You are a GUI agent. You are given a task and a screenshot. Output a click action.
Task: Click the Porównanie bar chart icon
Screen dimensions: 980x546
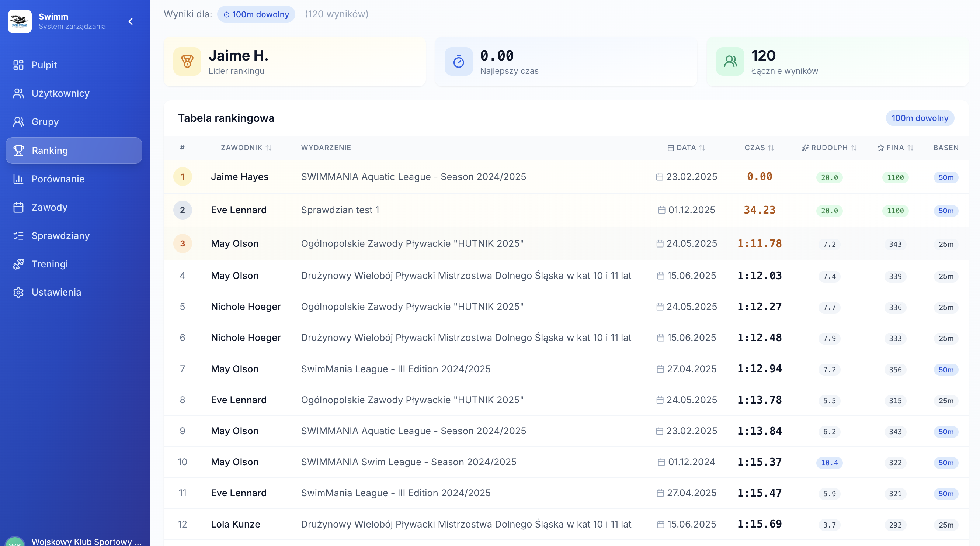[18, 179]
